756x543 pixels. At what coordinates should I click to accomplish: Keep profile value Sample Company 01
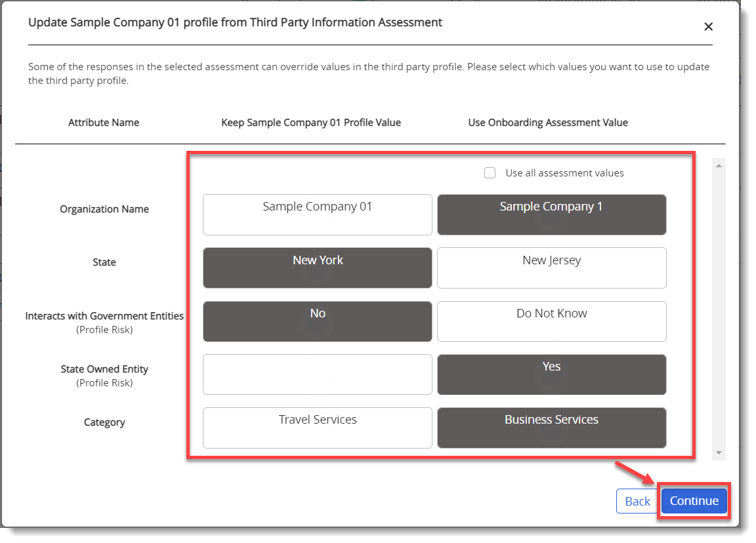(317, 215)
